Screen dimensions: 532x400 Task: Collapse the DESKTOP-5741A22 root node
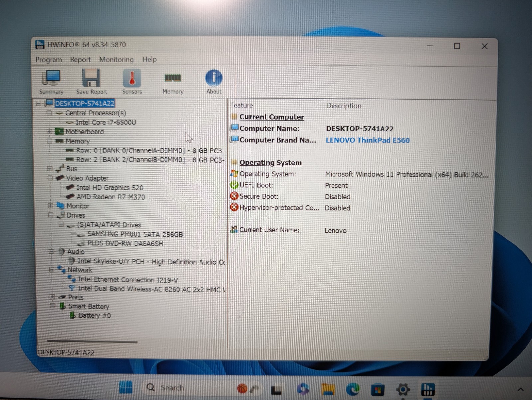(x=39, y=103)
